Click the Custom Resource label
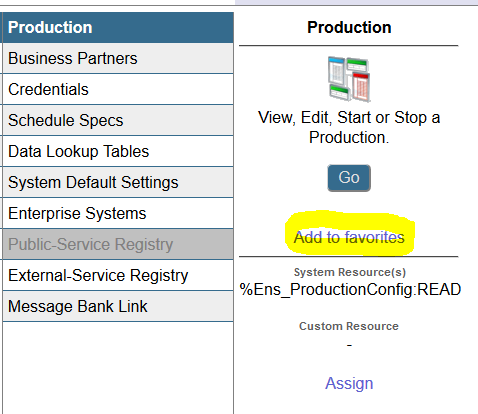Image resolution: width=478 pixels, height=414 pixels. click(349, 326)
